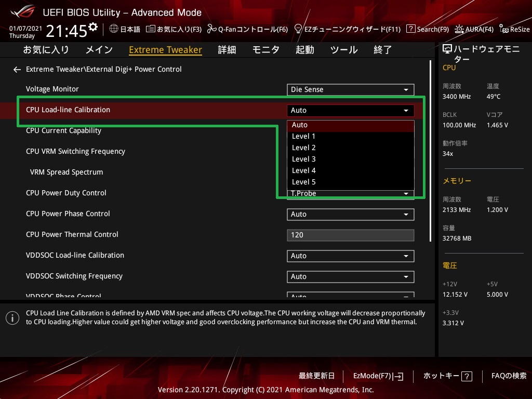The image size is (532, 399).
Task: Select CPU Power Thermal Control label
Action: tap(72, 234)
